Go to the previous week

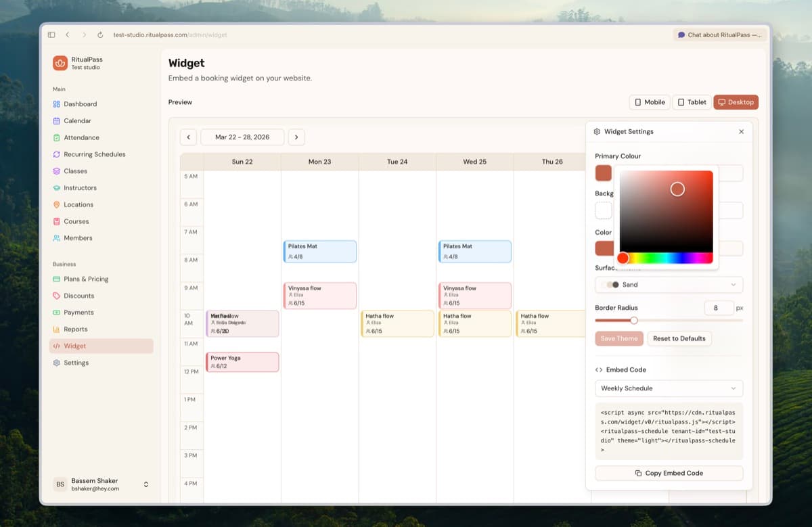[188, 137]
